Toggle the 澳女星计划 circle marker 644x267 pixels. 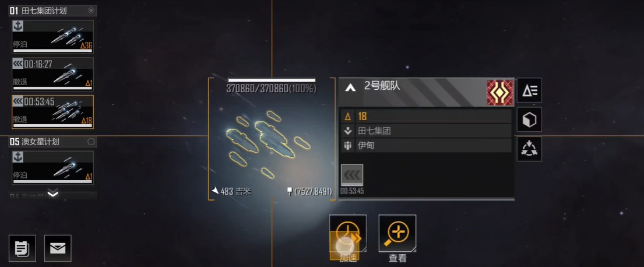pyautogui.click(x=91, y=142)
